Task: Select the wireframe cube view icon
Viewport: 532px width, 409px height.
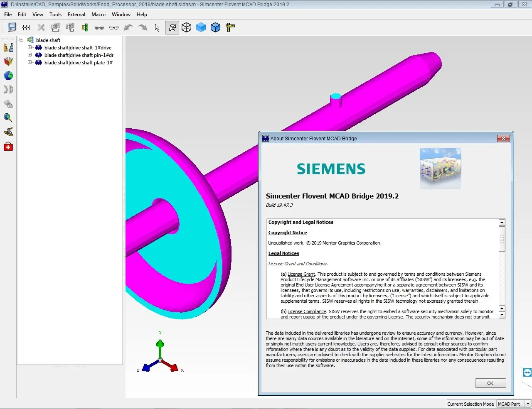Action: [187, 27]
